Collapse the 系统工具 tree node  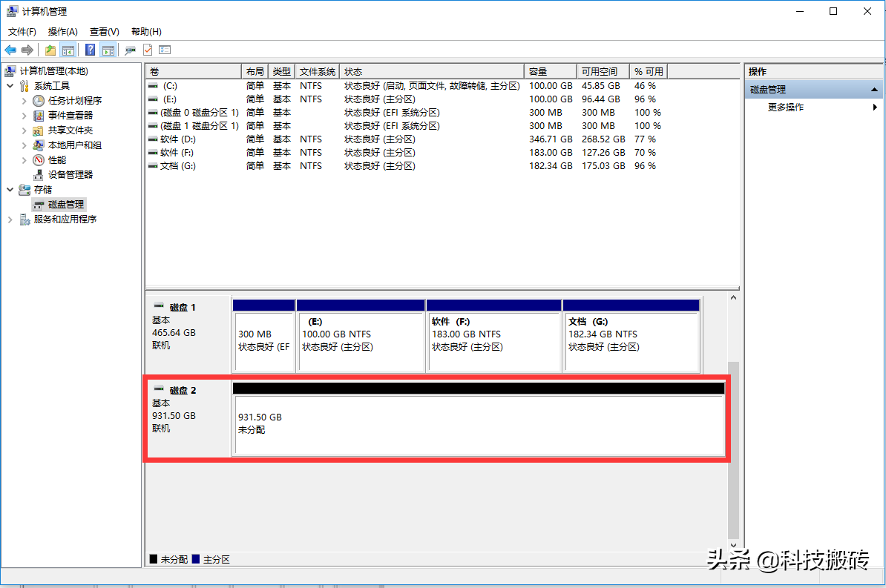point(10,86)
